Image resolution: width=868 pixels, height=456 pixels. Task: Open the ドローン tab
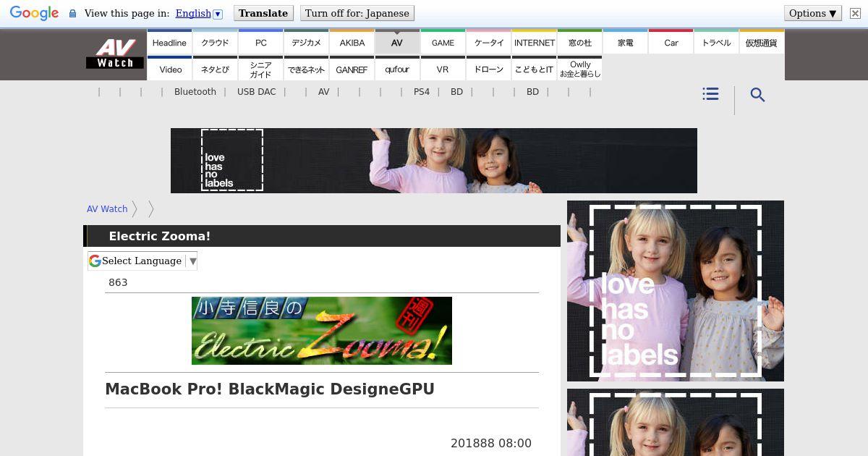click(x=488, y=69)
